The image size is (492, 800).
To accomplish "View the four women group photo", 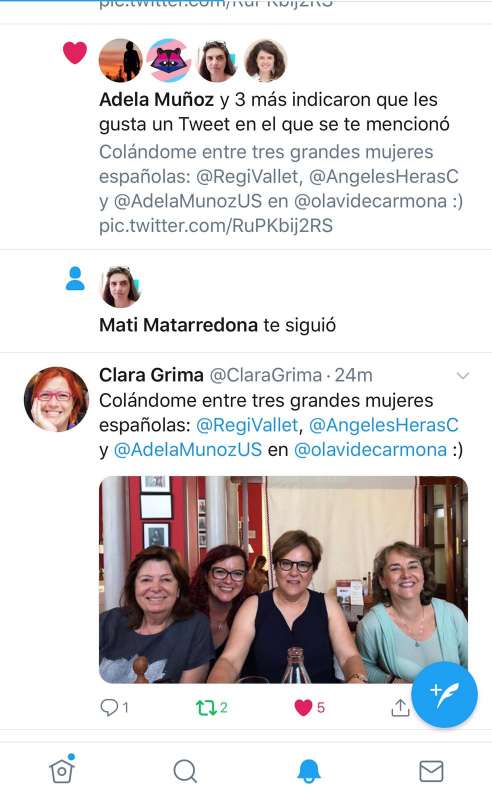I will coord(283,579).
